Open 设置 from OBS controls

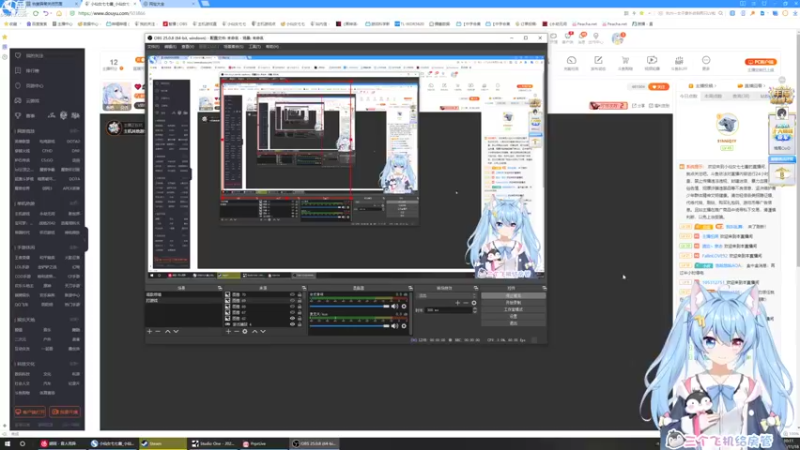[513, 316]
